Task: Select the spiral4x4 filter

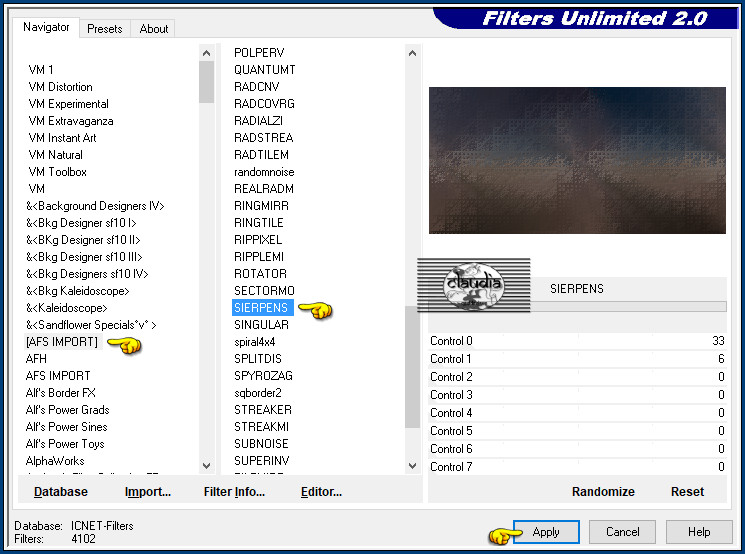Action: (255, 342)
